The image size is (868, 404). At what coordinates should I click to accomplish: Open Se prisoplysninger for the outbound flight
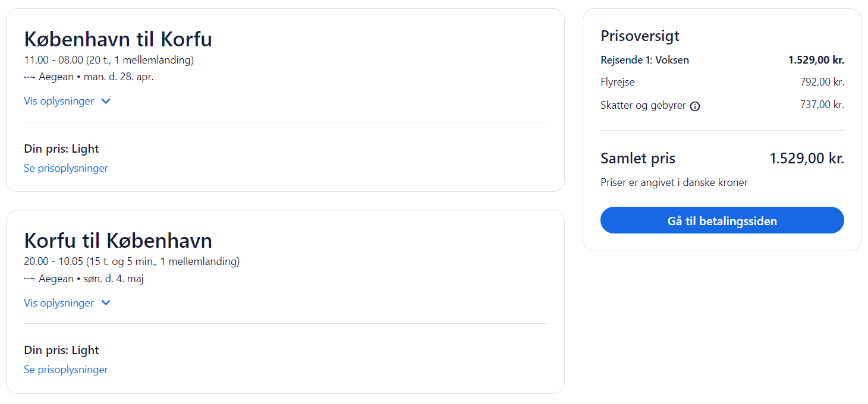[x=66, y=168]
